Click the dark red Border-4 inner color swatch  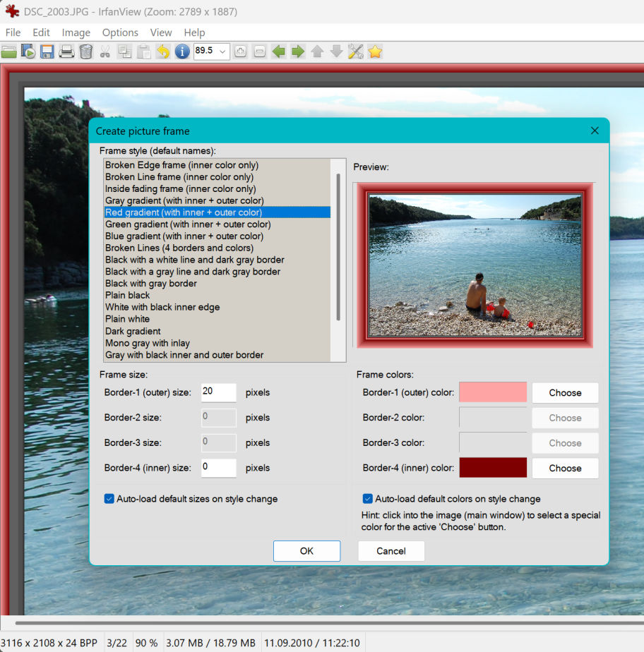[x=493, y=468]
